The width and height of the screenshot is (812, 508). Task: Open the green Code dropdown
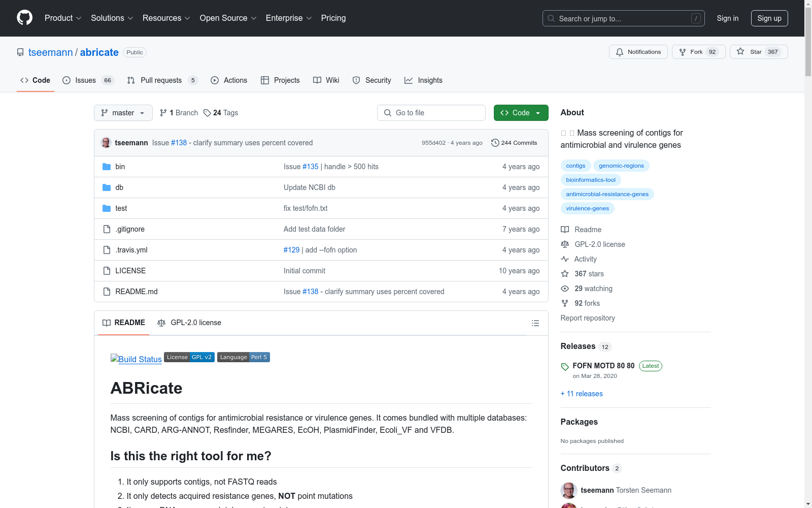coord(521,113)
